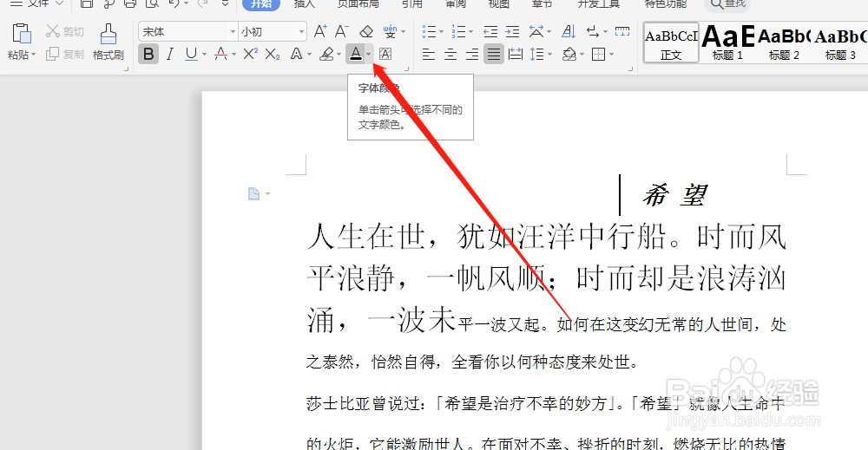Apply the black font color A swatch
This screenshot has width=868, height=450.
[355, 54]
